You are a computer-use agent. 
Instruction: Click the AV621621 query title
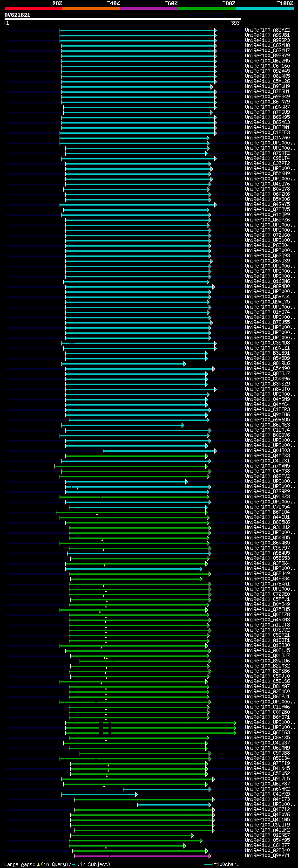click(x=17, y=15)
